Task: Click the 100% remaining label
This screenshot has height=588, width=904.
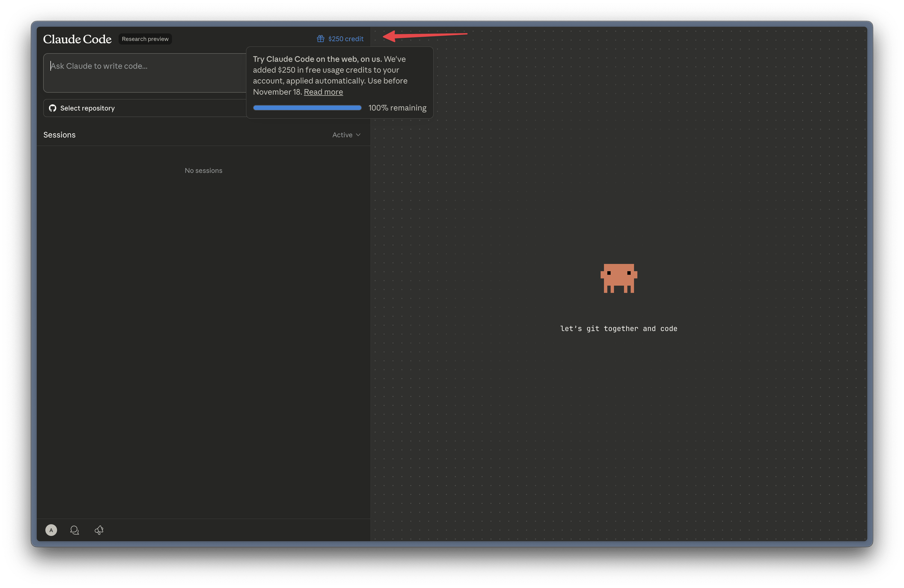Action: (397, 108)
